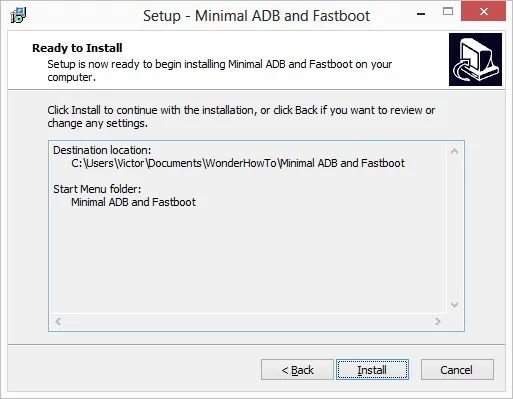
Task: Start installation with the Install button
Action: [x=372, y=370]
